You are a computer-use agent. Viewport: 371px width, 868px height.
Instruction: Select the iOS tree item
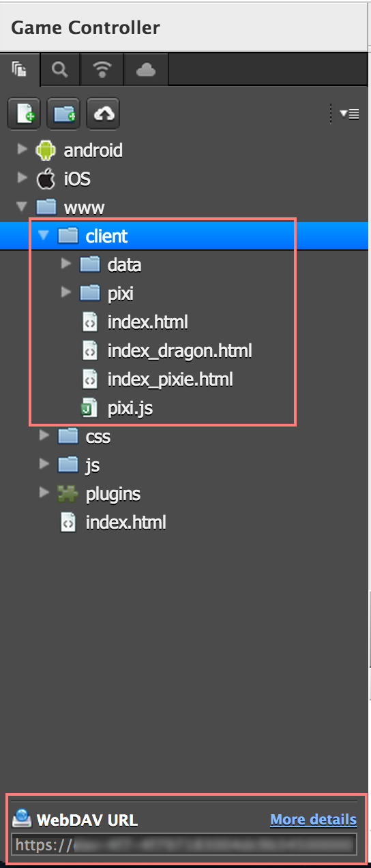(77, 179)
